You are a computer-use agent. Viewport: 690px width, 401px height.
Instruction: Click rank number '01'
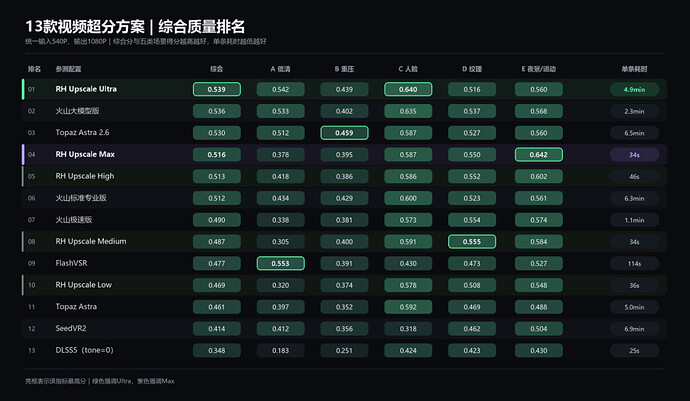coord(31,89)
